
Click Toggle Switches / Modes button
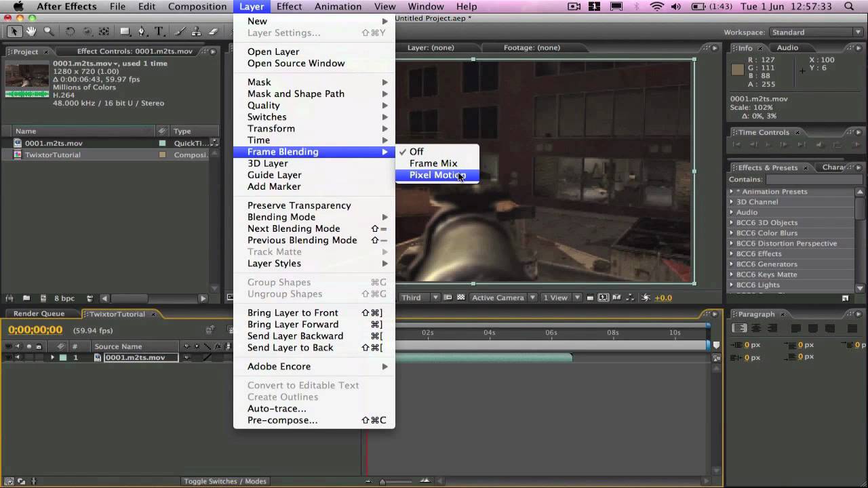(x=224, y=481)
